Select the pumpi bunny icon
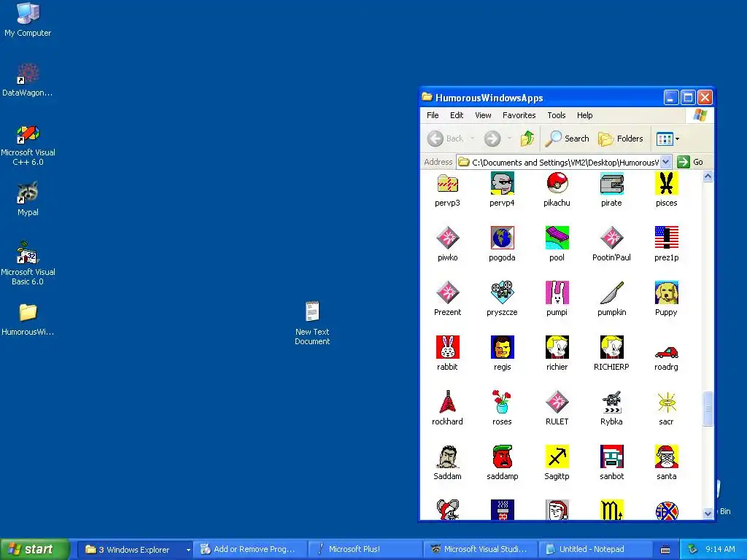 tap(557, 292)
